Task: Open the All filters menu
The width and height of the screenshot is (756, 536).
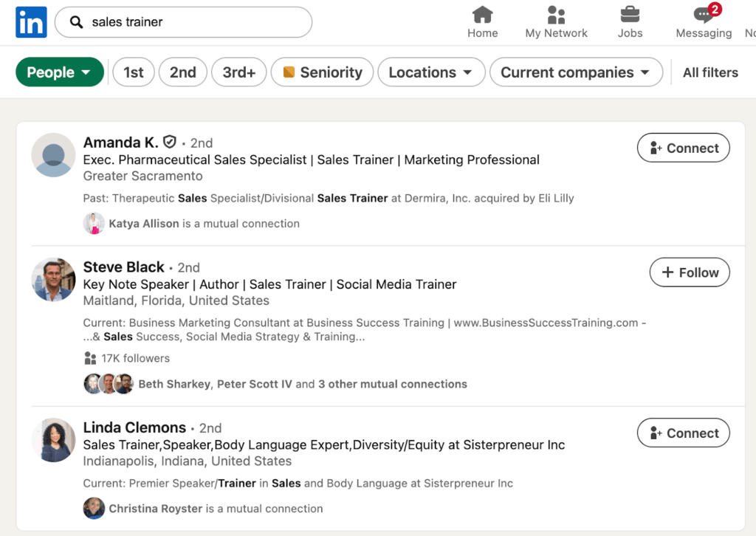Action: click(x=709, y=72)
